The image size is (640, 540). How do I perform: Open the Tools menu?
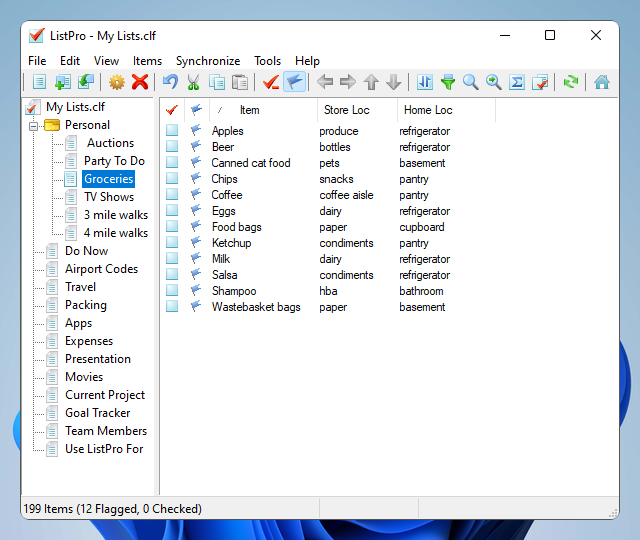coord(268,61)
